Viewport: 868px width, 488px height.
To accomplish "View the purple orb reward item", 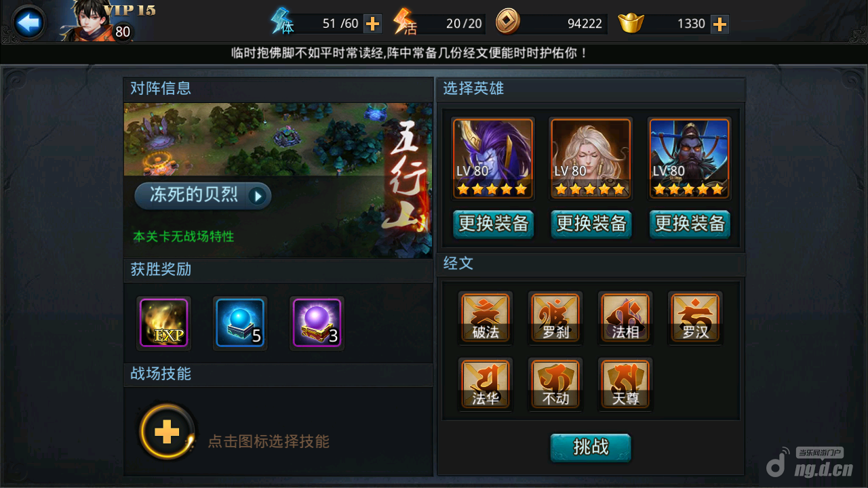I will pos(317,323).
